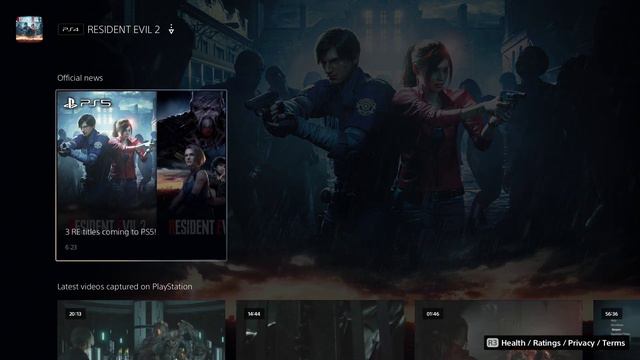
Task: Click the 20:13 duration badge
Action: 75,314
